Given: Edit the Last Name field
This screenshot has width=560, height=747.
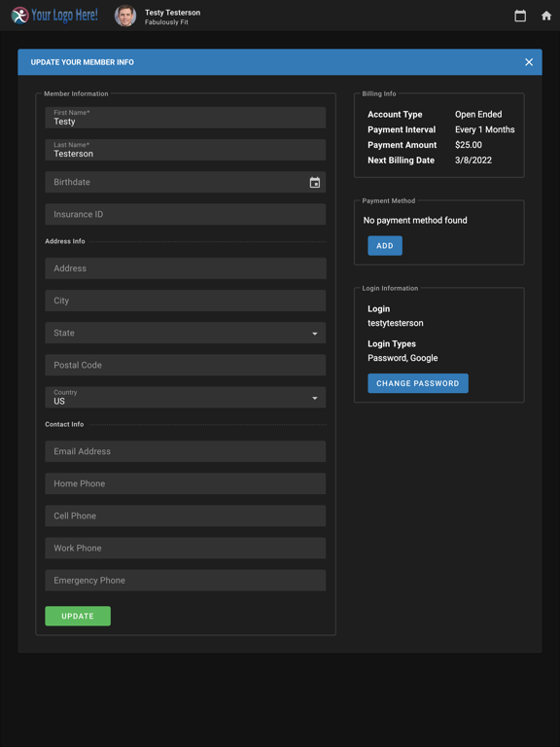Looking at the screenshot, I should (186, 150).
